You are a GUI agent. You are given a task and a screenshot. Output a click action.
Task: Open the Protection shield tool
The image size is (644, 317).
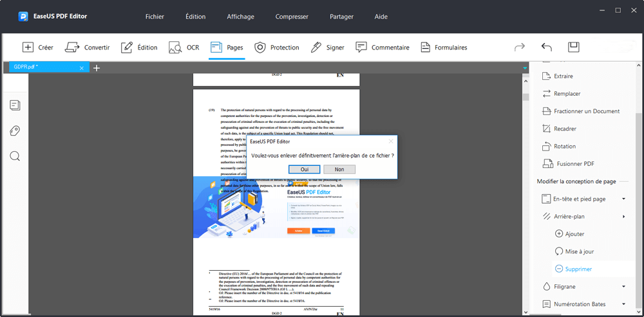click(x=276, y=47)
